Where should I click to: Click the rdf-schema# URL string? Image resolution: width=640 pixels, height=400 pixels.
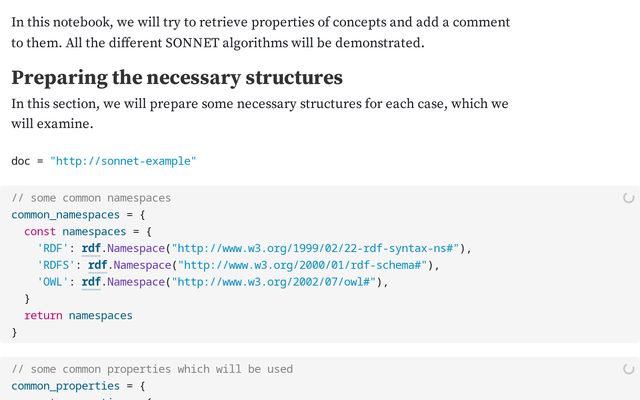(x=302, y=265)
